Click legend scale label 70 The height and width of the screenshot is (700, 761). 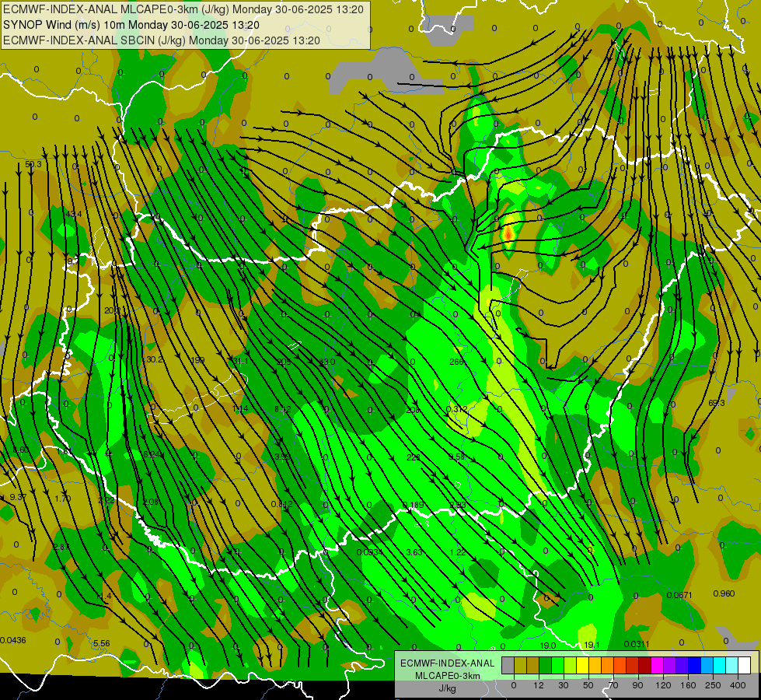(613, 685)
